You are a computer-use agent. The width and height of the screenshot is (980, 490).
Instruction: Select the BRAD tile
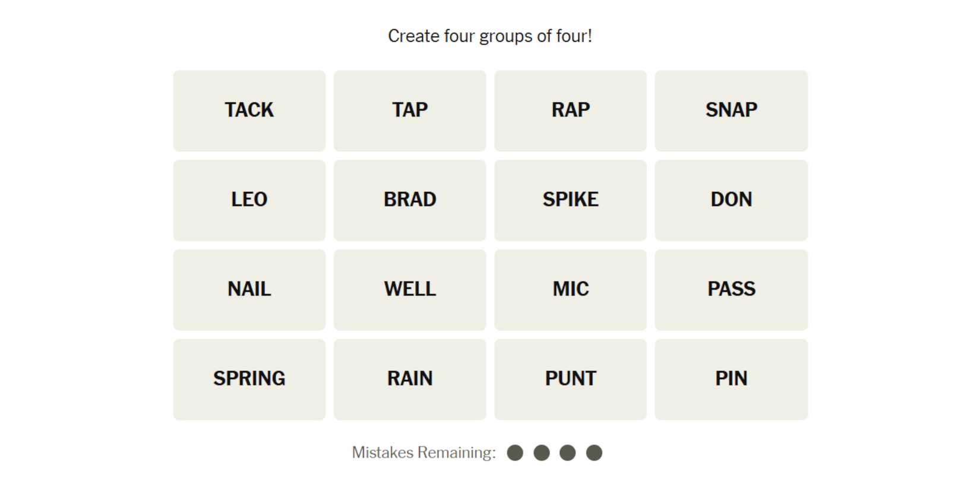point(409,200)
